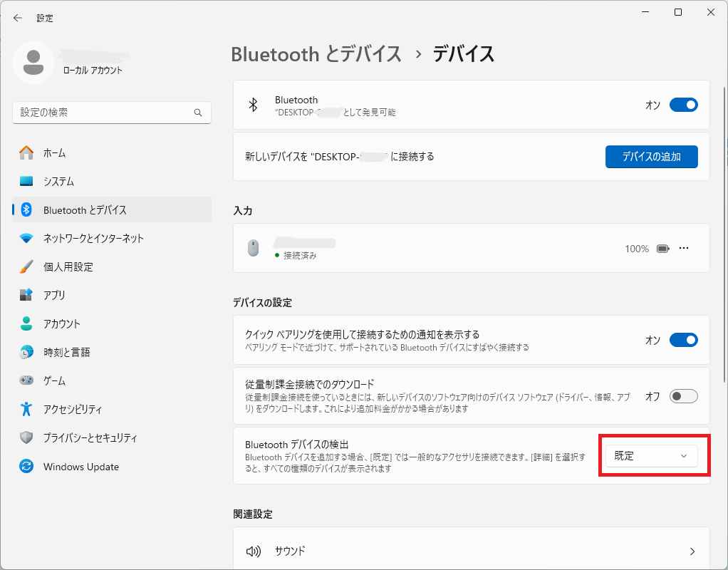Click the 設定の検索 search field
This screenshot has width=728, height=570.
112,113
